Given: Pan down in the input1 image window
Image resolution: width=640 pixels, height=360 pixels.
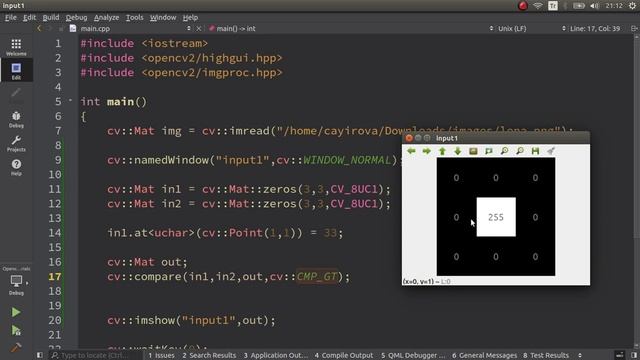Looking at the screenshot, I should [458, 151].
